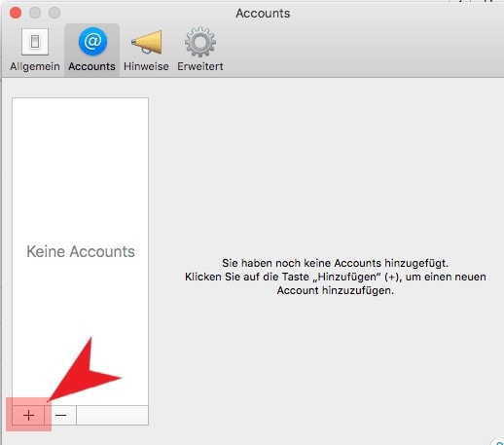Open the Erweitert gear icon
Image resolution: width=504 pixels, height=445 pixels.
click(x=200, y=42)
